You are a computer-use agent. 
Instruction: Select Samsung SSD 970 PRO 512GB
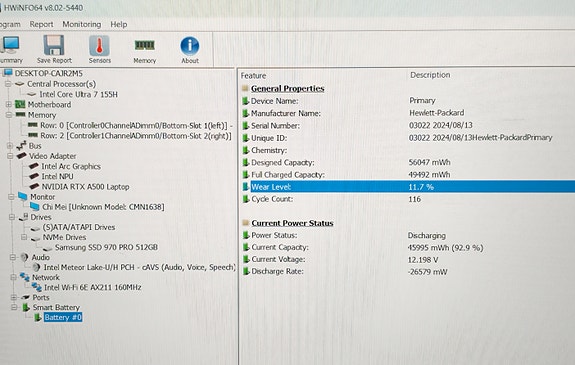(x=106, y=247)
